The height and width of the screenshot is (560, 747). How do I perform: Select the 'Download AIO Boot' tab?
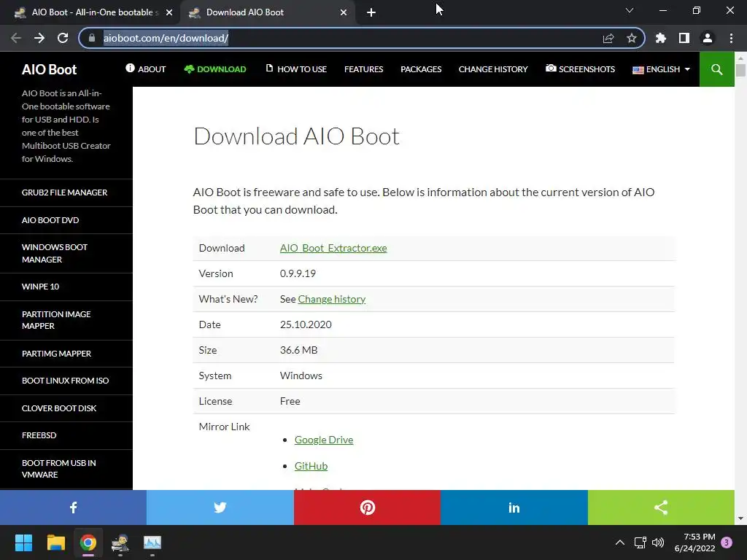pyautogui.click(x=267, y=12)
